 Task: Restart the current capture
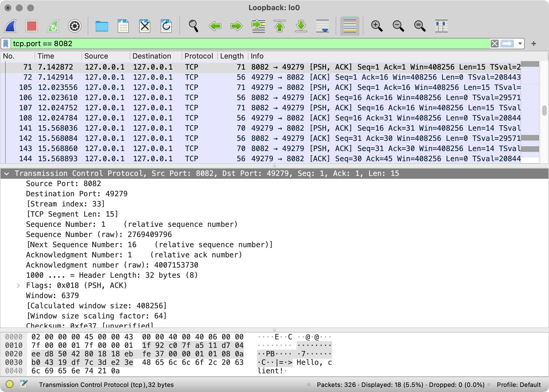[x=53, y=26]
